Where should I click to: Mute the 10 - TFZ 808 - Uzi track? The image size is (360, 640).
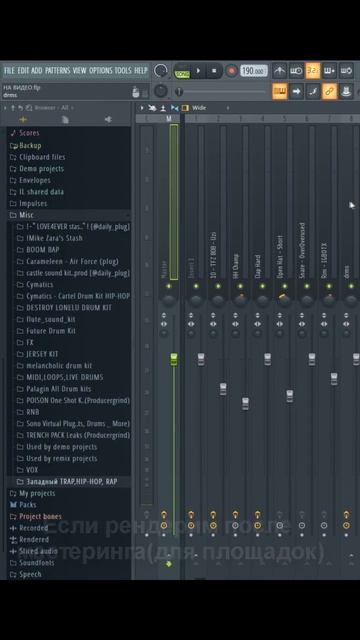click(218, 286)
